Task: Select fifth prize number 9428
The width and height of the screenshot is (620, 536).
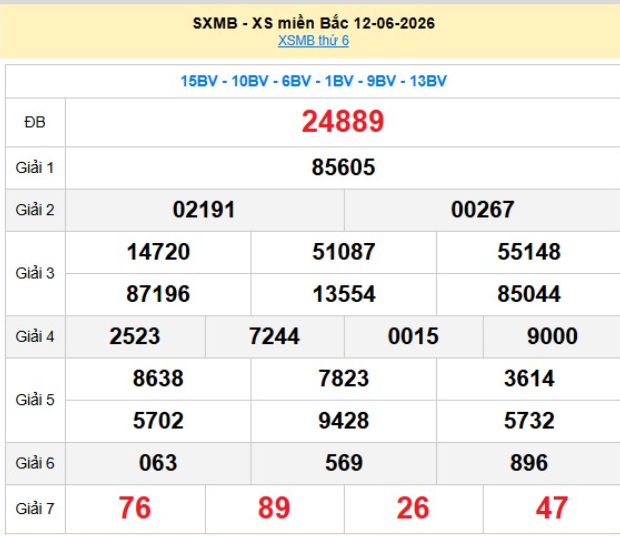Action: tap(344, 420)
